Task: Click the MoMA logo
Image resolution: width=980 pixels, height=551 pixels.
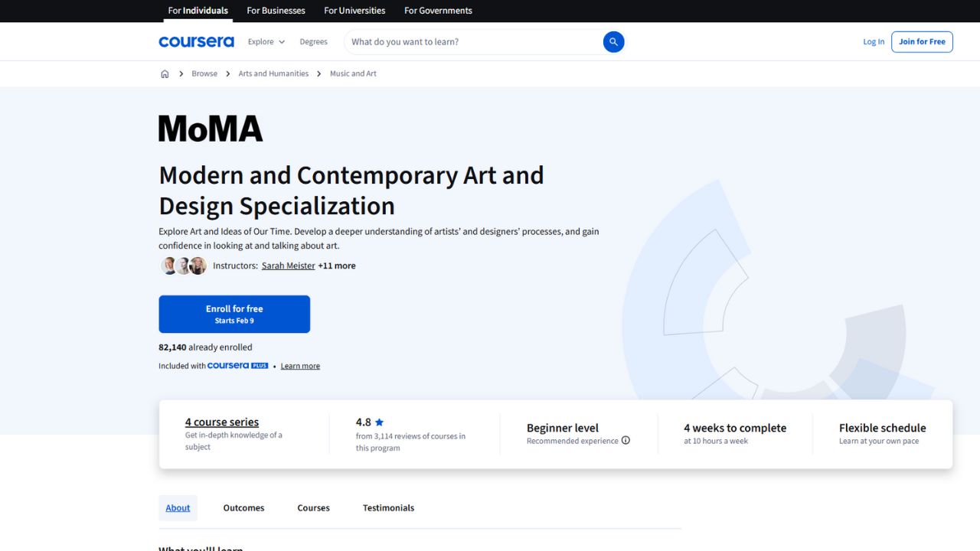Action: click(x=210, y=127)
